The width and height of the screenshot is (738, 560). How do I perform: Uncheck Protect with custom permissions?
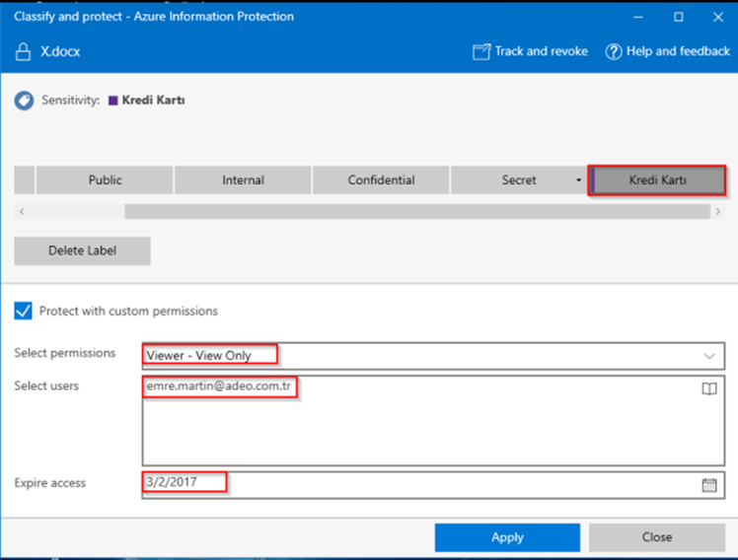click(x=23, y=311)
